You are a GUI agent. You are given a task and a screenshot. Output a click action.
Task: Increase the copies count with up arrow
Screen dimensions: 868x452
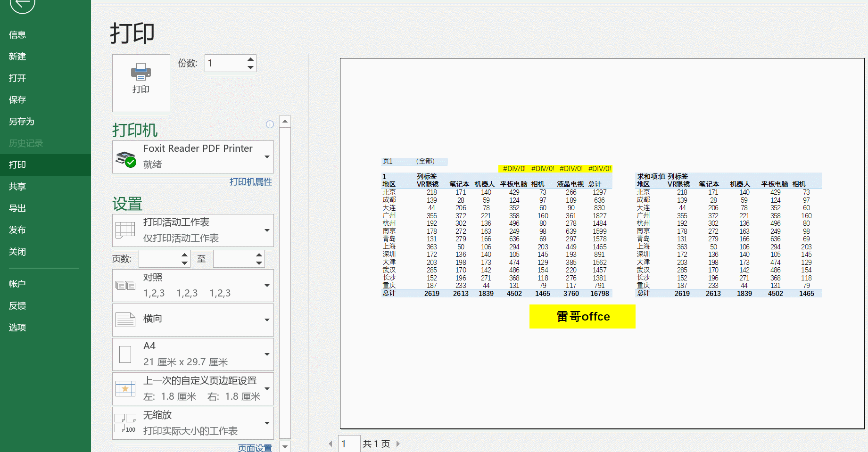coord(250,59)
